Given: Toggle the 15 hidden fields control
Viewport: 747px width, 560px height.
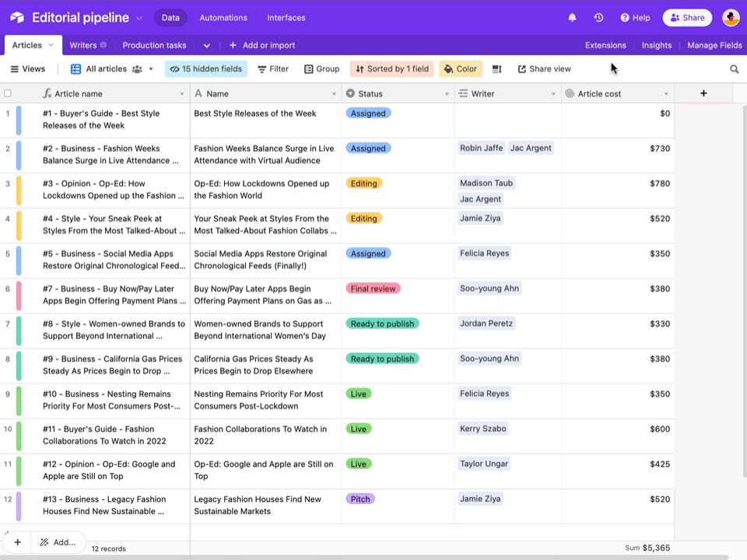Looking at the screenshot, I should click(205, 69).
